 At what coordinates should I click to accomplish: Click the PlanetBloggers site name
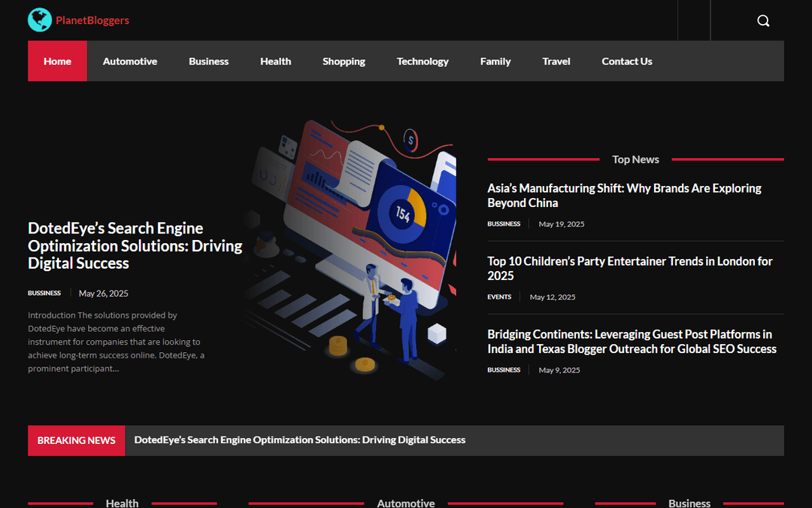[x=92, y=20]
